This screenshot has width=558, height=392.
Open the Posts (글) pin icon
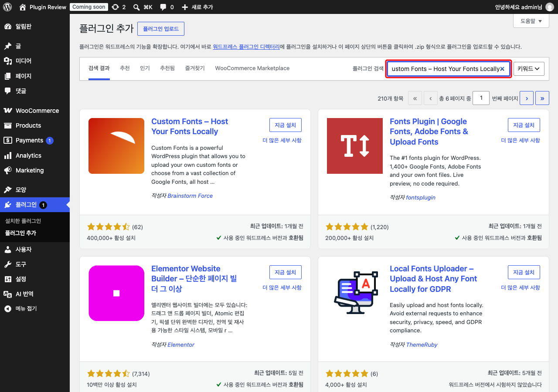click(x=7, y=46)
